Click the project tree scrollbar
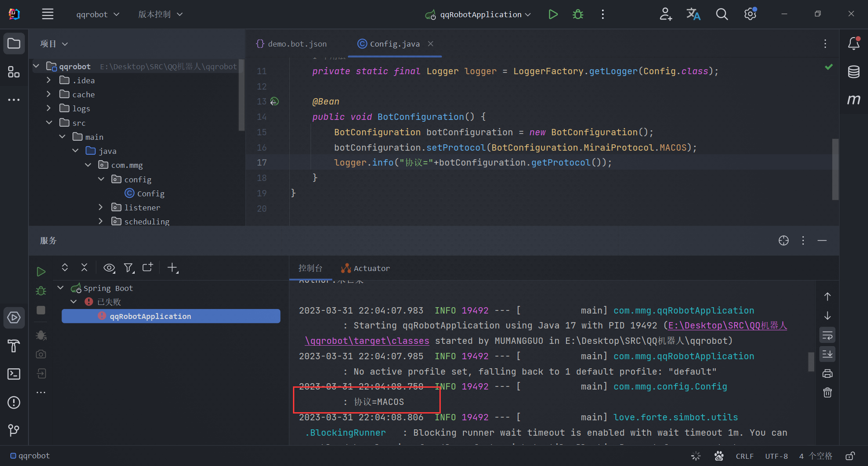Screen dimensions: 868x466 coord(241,95)
